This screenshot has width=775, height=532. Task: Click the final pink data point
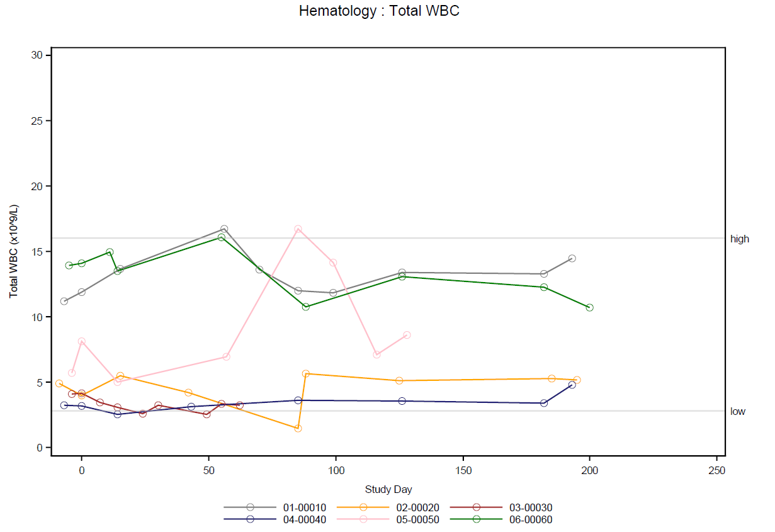[407, 335]
